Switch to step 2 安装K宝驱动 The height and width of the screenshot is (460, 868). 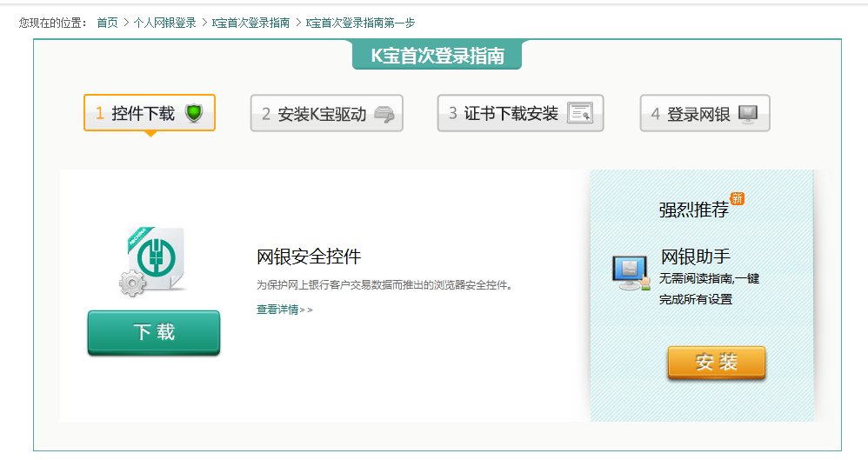coord(327,113)
